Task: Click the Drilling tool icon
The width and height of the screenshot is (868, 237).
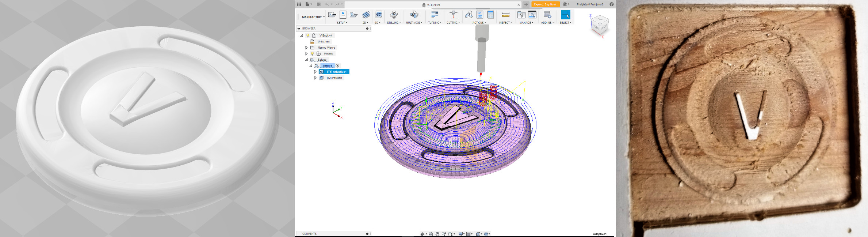Action: 394,15
